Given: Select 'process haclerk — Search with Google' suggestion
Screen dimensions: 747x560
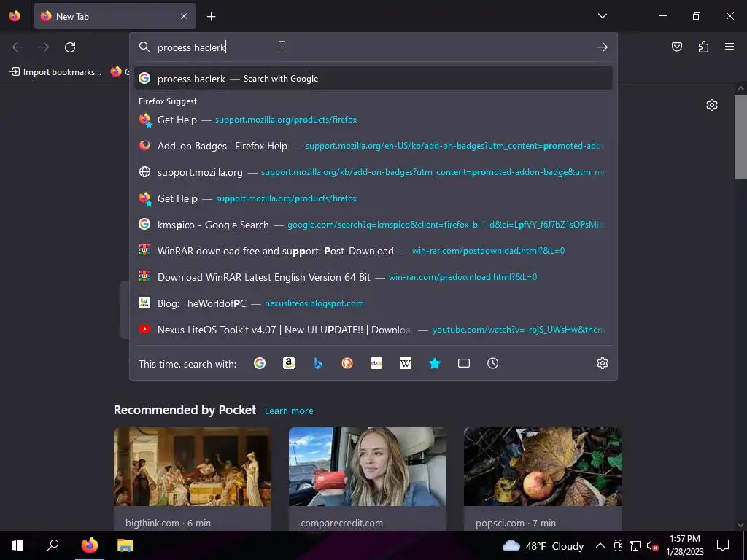Looking at the screenshot, I should click(373, 79).
